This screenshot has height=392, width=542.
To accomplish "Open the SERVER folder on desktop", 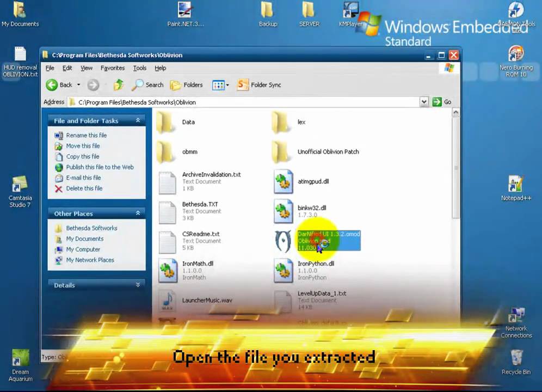I will click(x=309, y=14).
